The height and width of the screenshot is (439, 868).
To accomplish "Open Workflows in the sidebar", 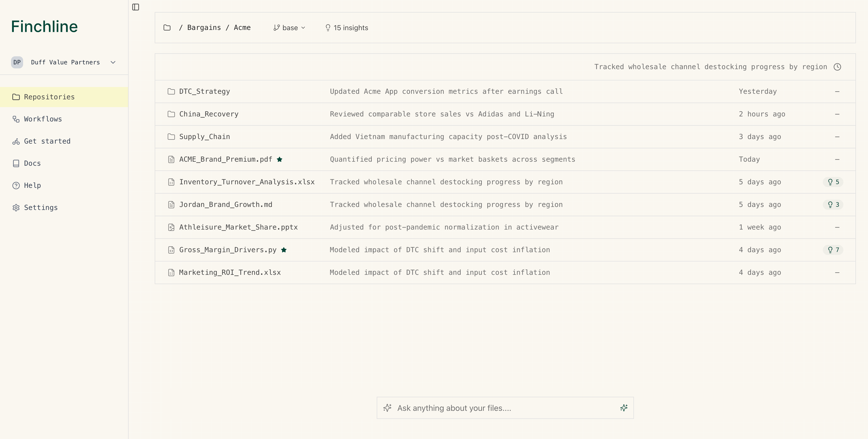I will click(64, 119).
